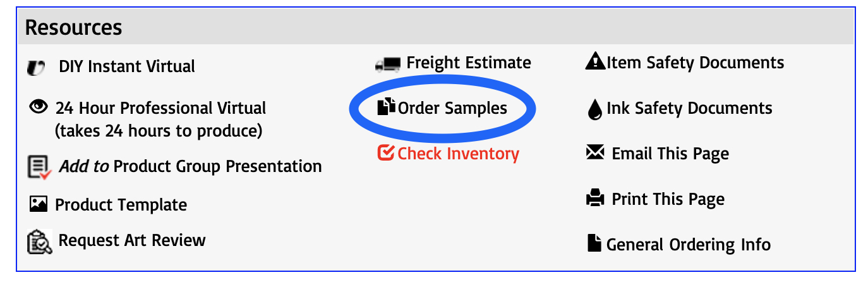This screenshot has height=282, width=868.
Task: Open the Freight Estimate link
Action: pos(469,63)
